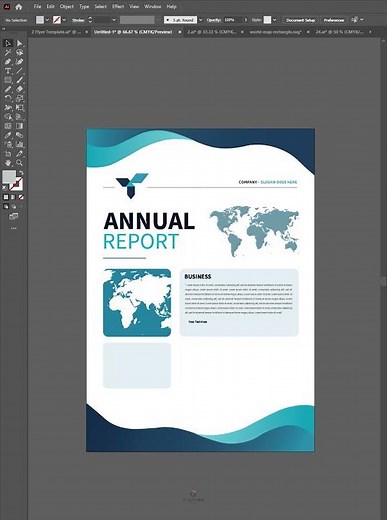Open the 5 pt. Round brush dropdown

[x=200, y=20]
